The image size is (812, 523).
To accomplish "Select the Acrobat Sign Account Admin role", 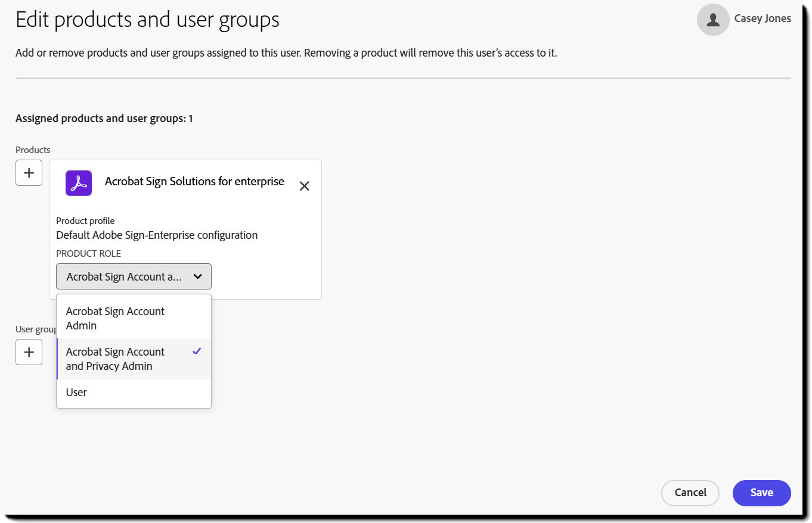I will 114,318.
